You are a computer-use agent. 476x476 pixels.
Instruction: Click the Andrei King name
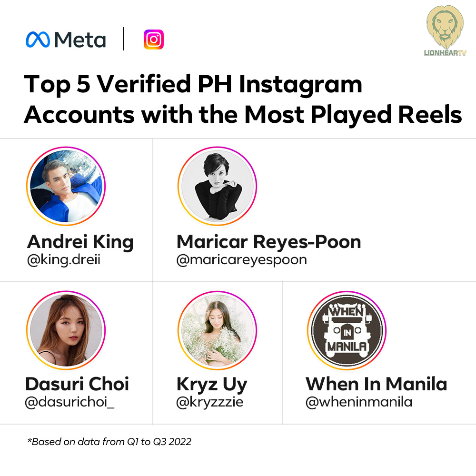coord(80,242)
